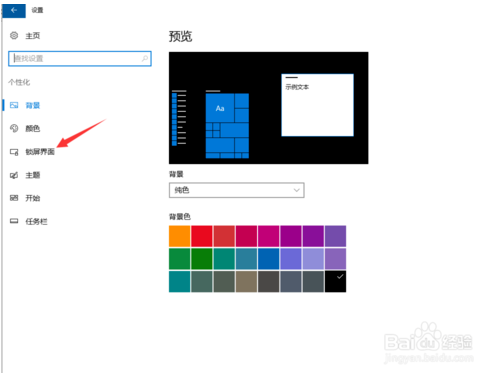480x373 pixels.
Task: Click the Themes brush icon
Action: [x=14, y=175]
